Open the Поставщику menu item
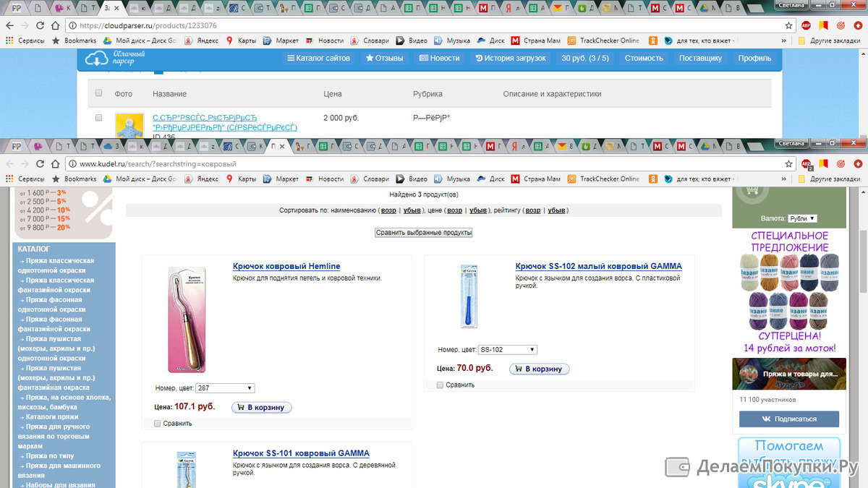The height and width of the screenshot is (488, 868). (x=700, y=58)
